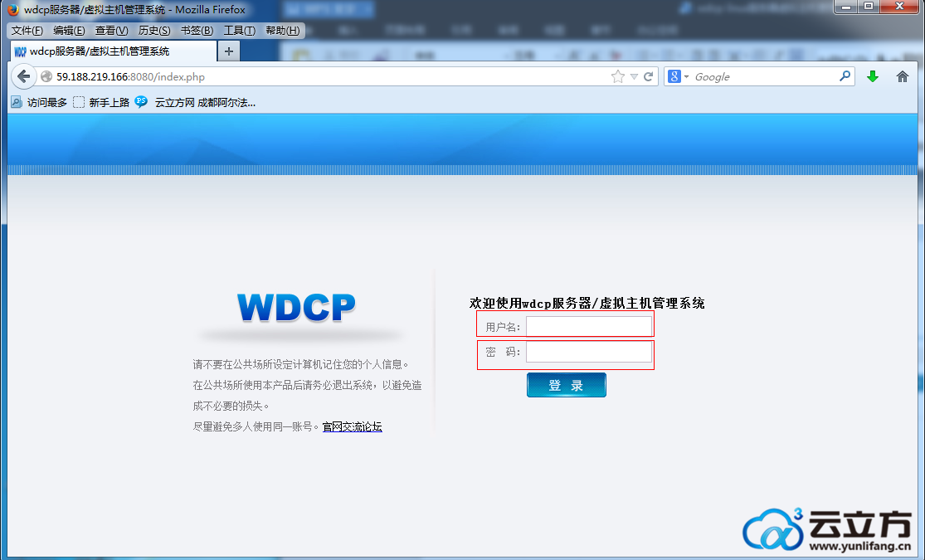Go to the browser home page icon

(902, 76)
